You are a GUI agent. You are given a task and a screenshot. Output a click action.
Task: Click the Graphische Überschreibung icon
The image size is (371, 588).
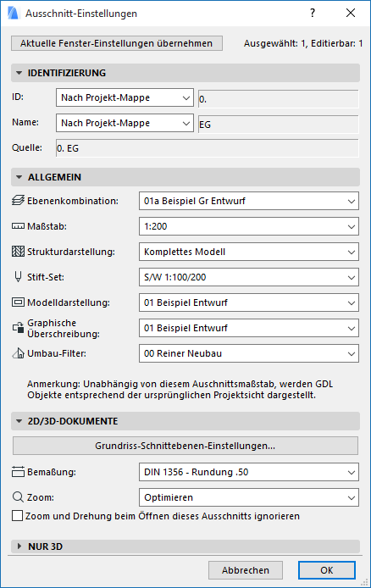click(18, 327)
